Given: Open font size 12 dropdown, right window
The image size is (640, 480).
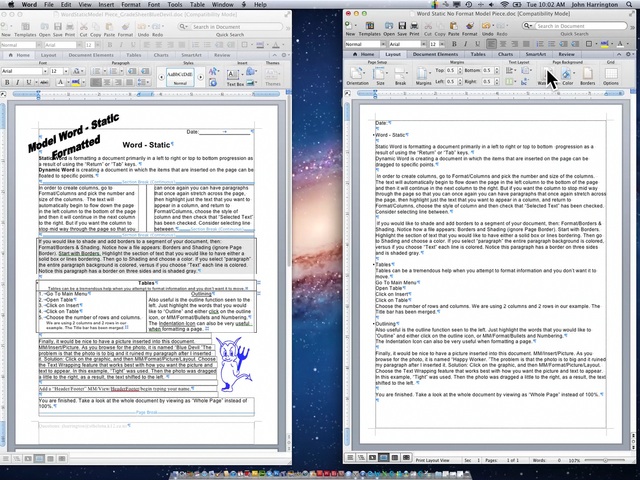Looking at the screenshot, I should coord(443,44).
